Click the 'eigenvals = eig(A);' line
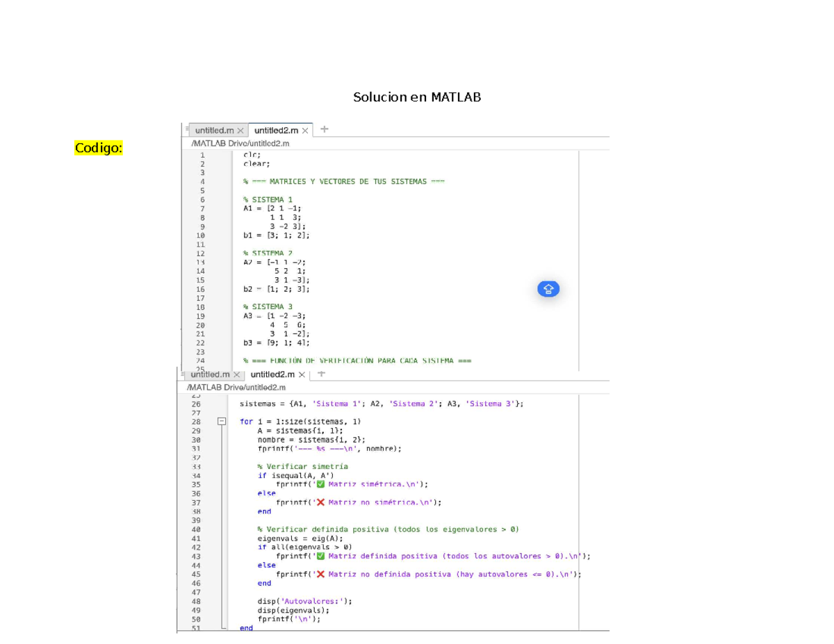This screenshot has height=644, width=834. (x=300, y=538)
